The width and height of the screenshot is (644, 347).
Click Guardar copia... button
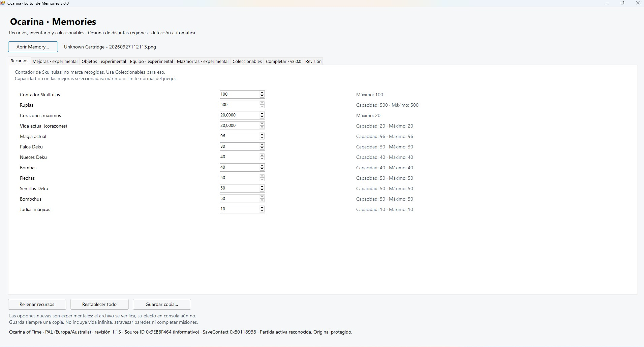pos(162,304)
